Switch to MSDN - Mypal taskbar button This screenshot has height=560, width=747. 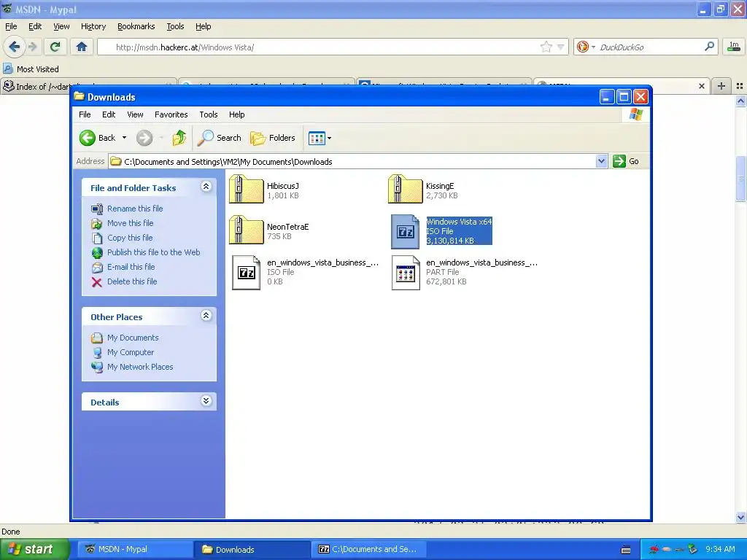coord(134,549)
